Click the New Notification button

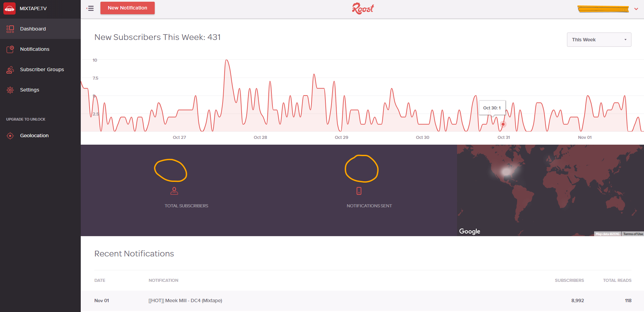click(x=127, y=8)
